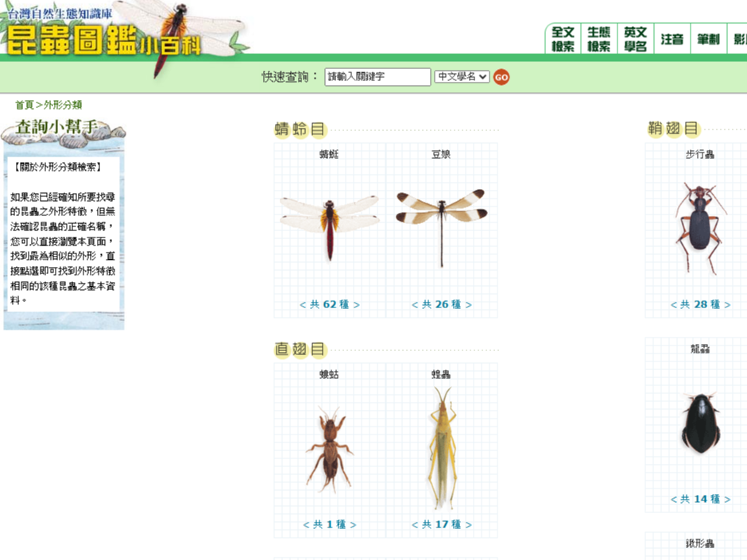Click the 龍蝨 category label
The image size is (747, 560).
coord(700,349)
